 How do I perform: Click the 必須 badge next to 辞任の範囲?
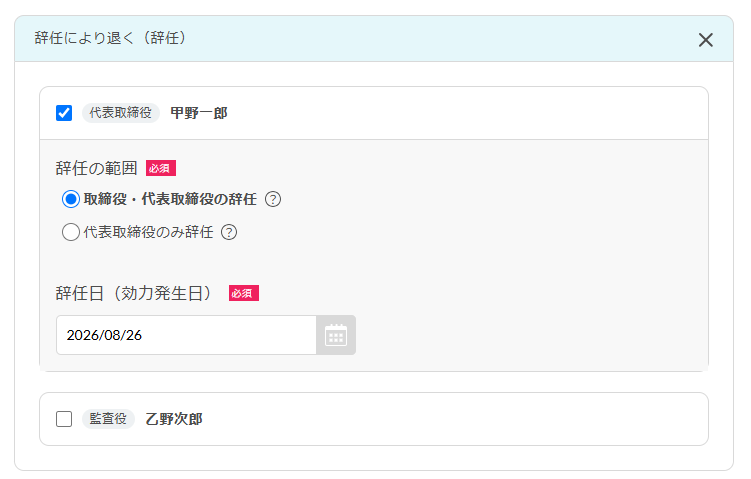(161, 168)
